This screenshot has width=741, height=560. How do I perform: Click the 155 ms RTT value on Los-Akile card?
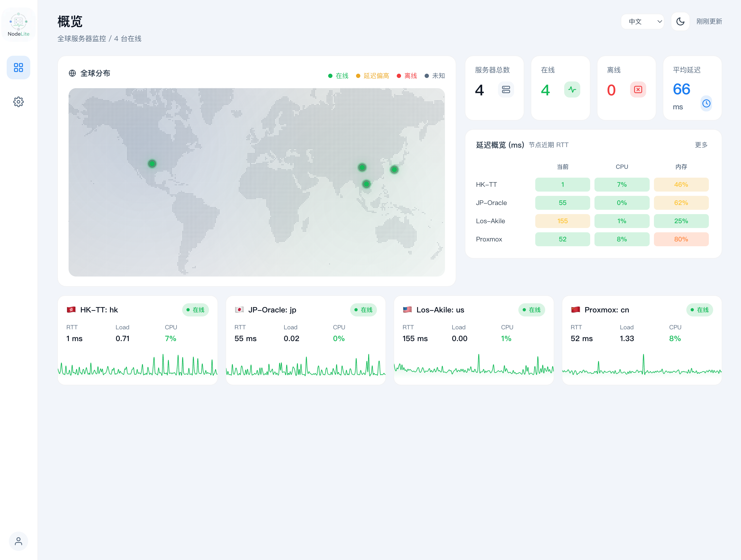[x=415, y=338]
